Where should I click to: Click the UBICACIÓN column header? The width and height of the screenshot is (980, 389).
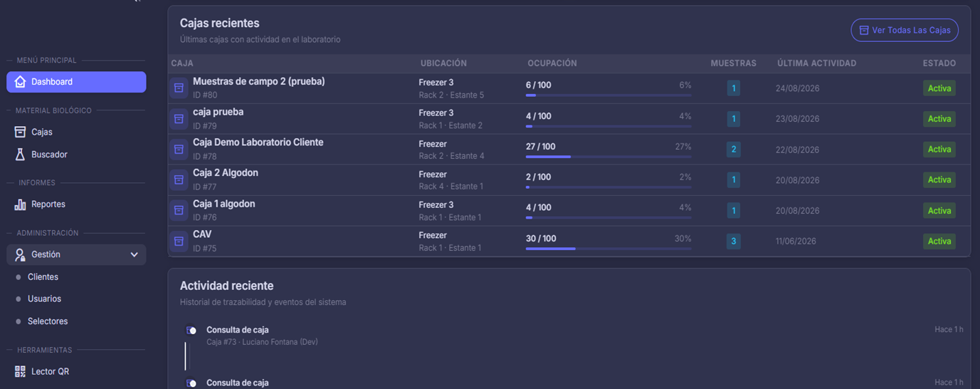click(443, 63)
